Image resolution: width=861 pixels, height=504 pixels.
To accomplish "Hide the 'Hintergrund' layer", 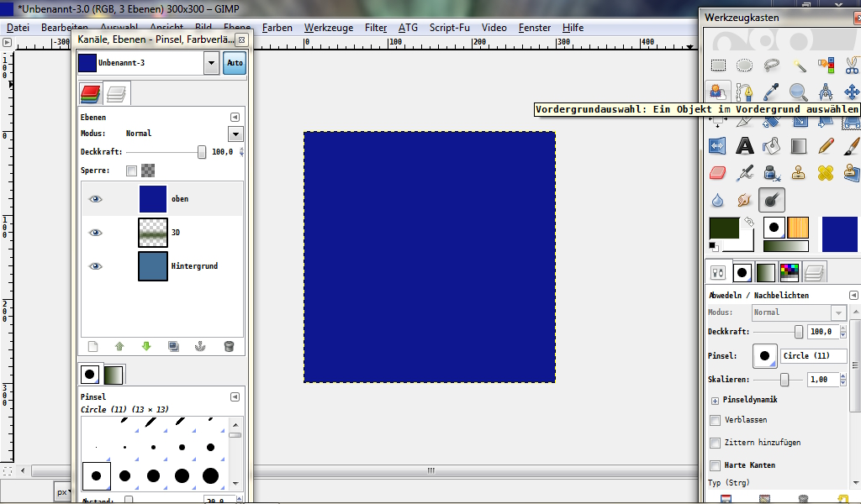I will click(x=96, y=266).
